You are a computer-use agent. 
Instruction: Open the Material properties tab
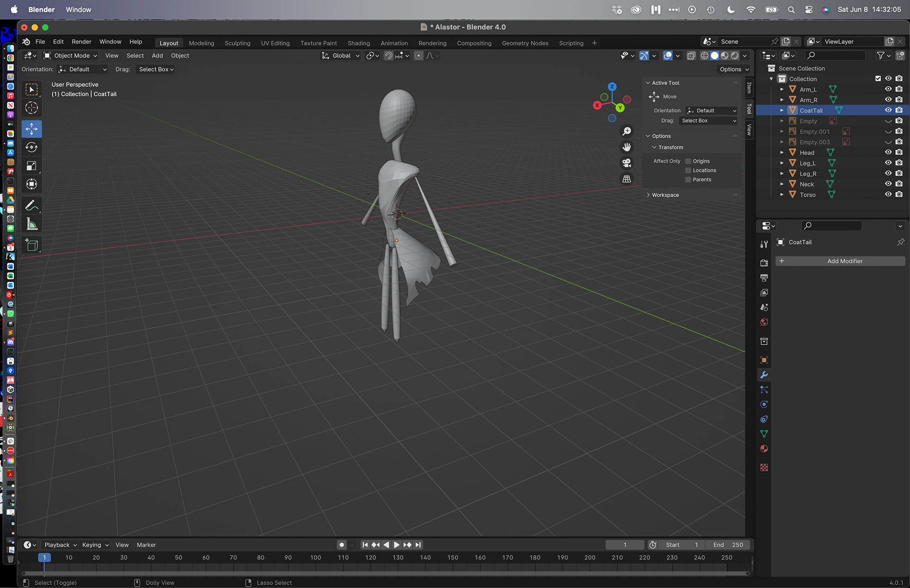click(x=764, y=449)
